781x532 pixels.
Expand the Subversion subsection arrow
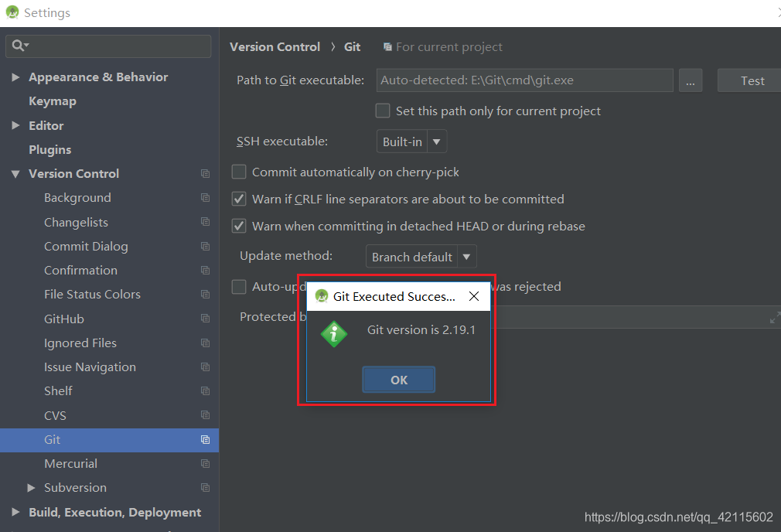(31, 488)
